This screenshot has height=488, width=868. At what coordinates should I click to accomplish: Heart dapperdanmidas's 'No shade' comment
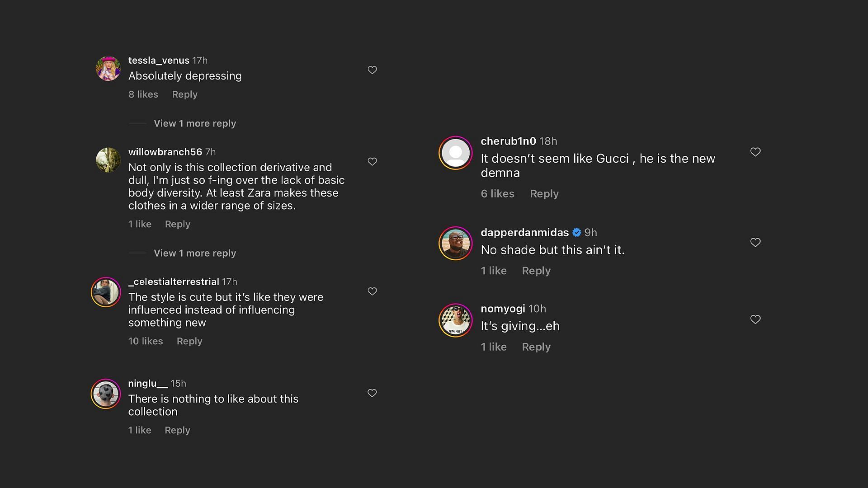(755, 243)
